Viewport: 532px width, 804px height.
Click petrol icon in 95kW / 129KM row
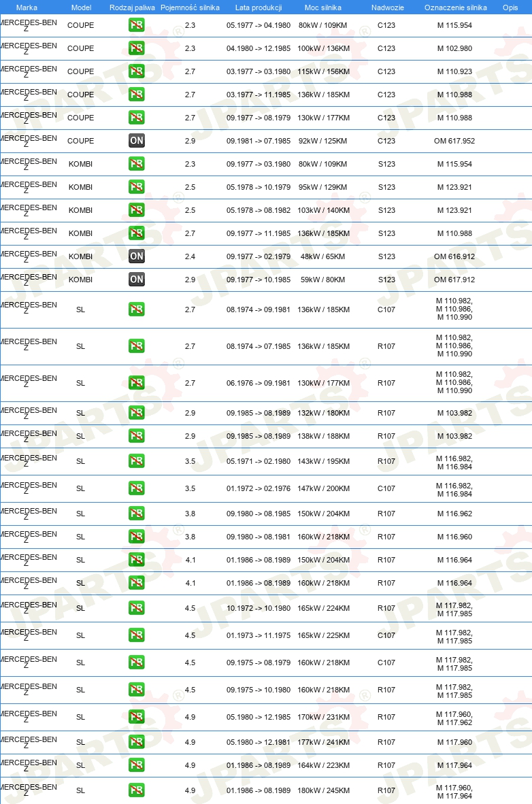137,186
